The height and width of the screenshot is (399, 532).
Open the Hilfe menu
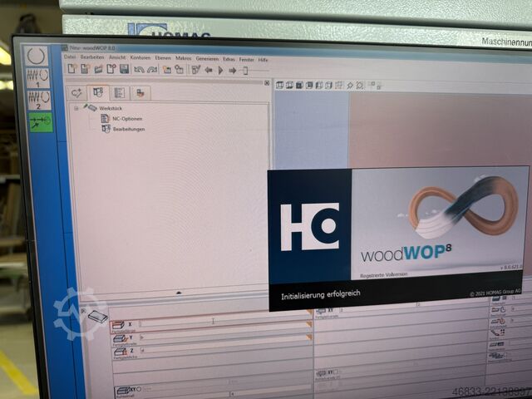point(263,60)
